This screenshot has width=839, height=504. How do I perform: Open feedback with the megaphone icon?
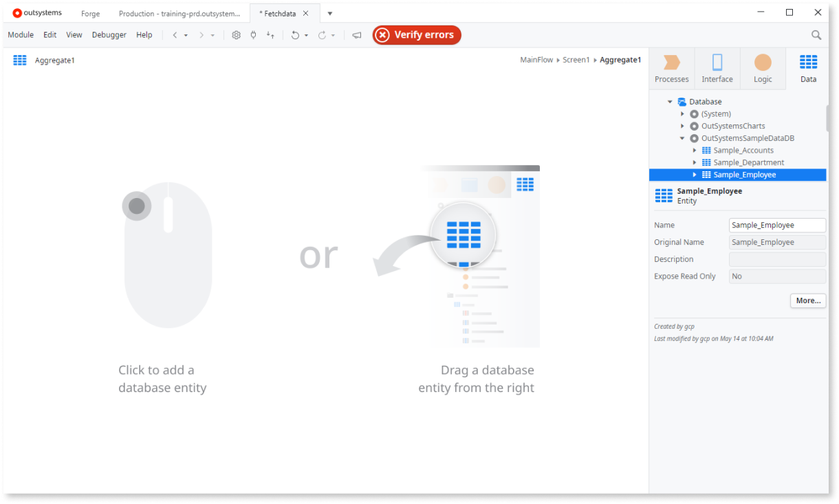tap(356, 35)
